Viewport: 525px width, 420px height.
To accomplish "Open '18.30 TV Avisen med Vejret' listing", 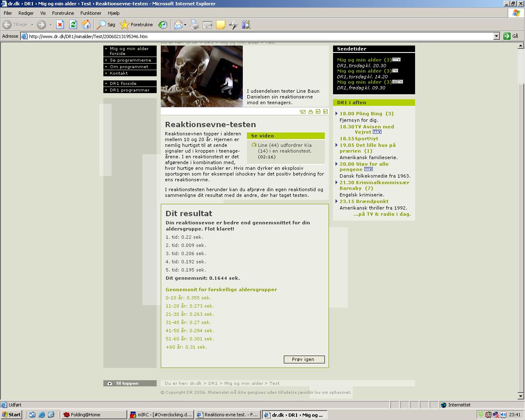I will click(x=367, y=129).
